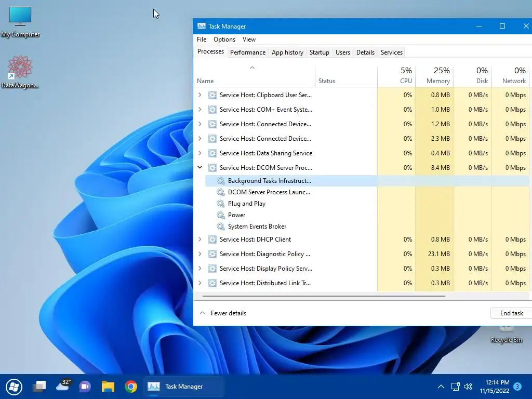Open the DataWagon desktop shortcut
The image size is (532, 399).
[20, 72]
